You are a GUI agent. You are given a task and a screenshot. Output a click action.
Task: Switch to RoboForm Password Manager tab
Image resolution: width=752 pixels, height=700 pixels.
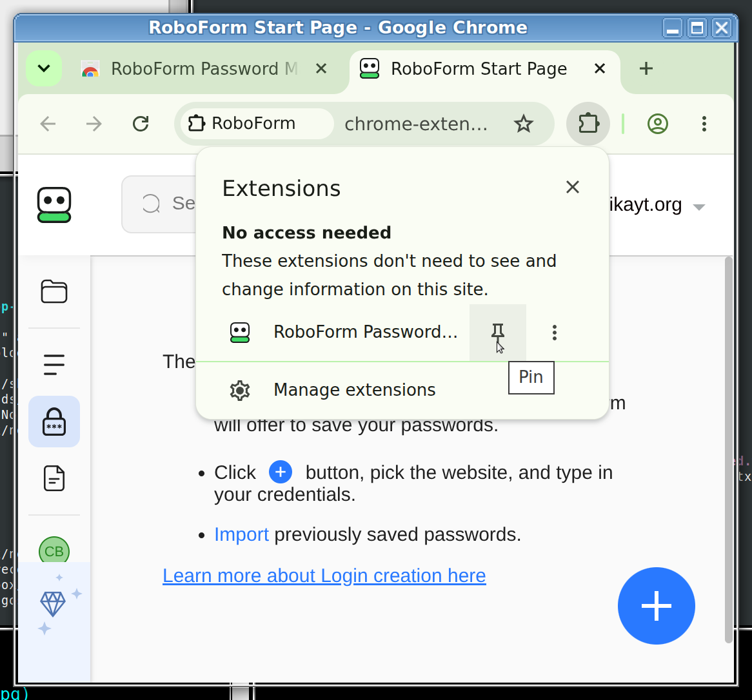204,68
